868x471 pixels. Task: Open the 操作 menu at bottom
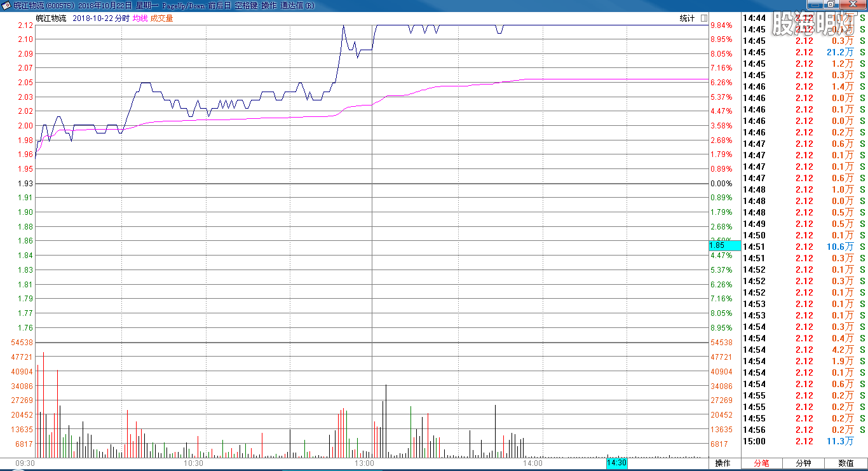(723, 463)
